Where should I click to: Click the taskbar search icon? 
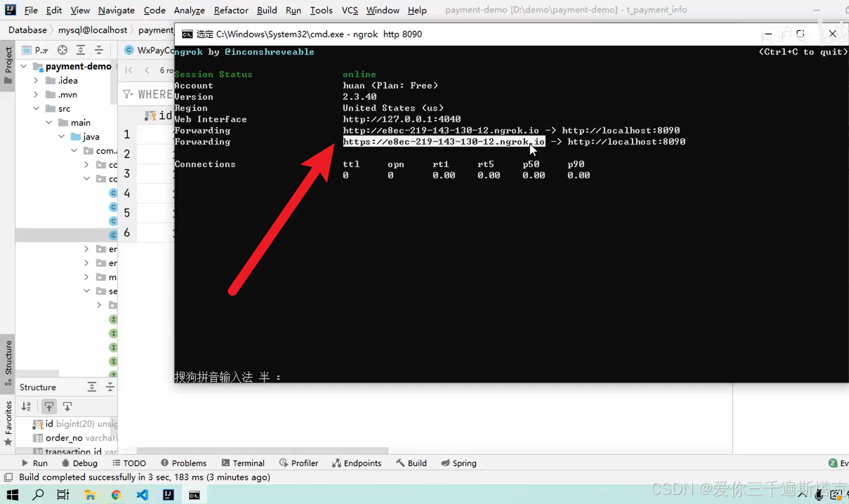click(38, 495)
